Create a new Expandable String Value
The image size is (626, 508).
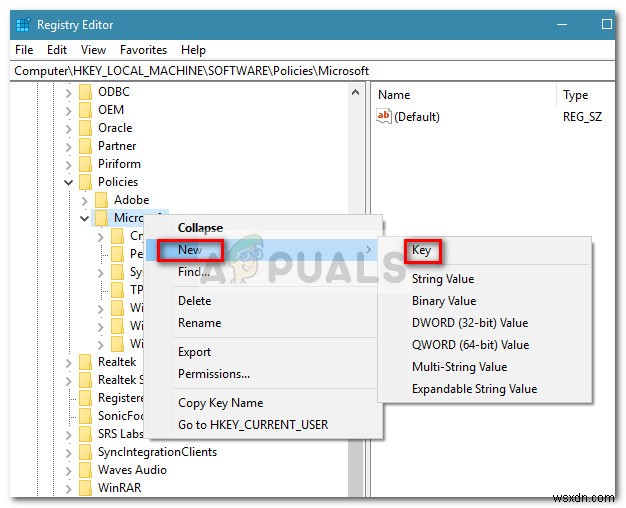[x=484, y=389]
